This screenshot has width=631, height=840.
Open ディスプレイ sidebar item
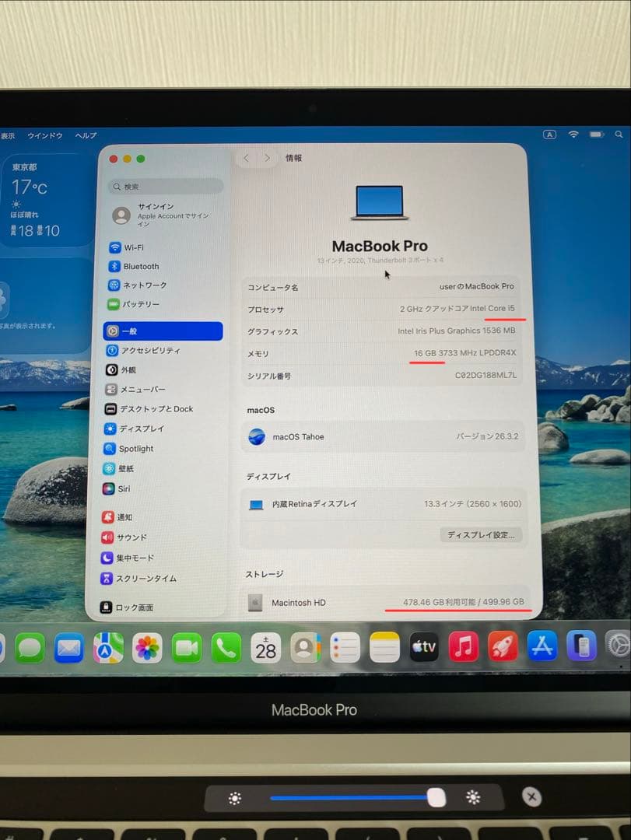coord(134,429)
